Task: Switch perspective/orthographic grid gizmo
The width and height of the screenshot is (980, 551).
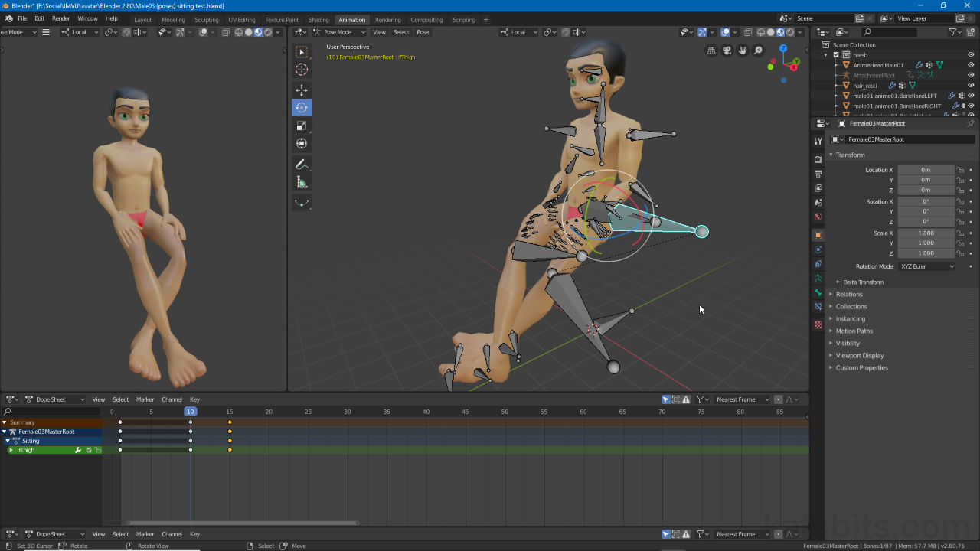Action: tap(712, 51)
